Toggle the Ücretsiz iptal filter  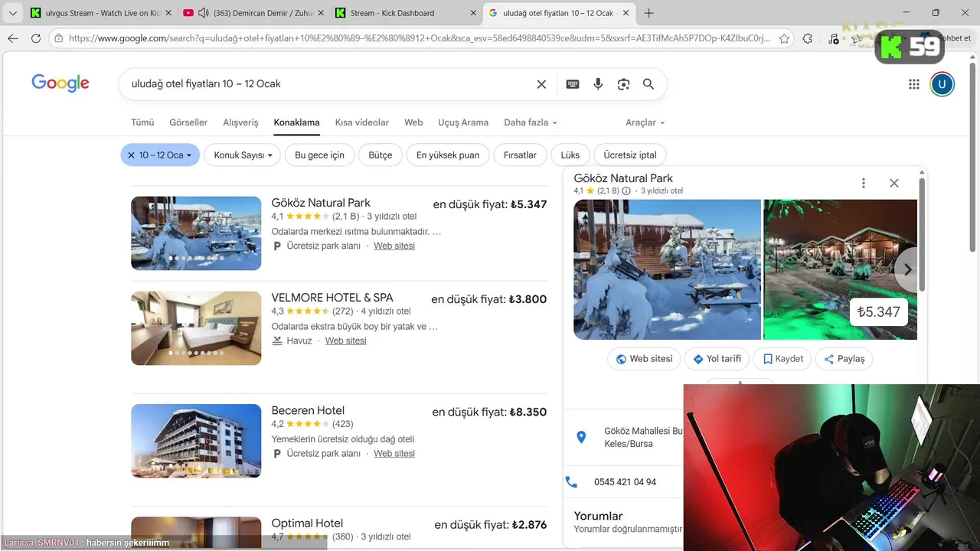pos(630,155)
